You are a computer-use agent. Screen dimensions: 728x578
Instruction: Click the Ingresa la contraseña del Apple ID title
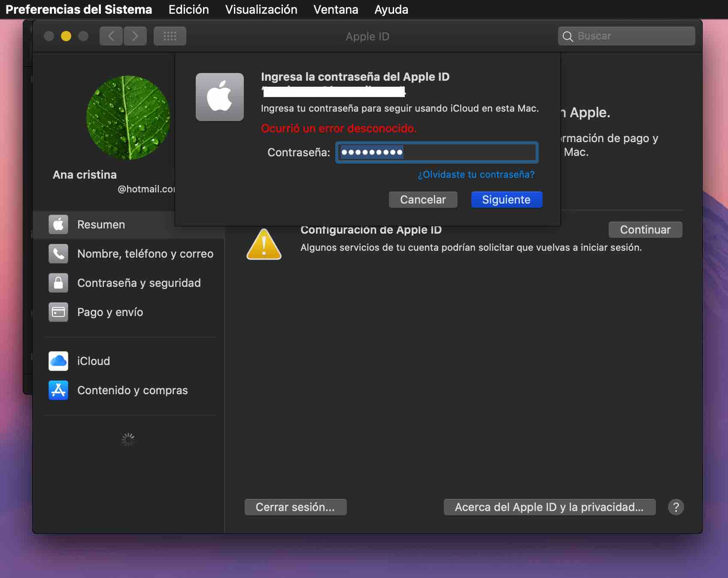355,77
